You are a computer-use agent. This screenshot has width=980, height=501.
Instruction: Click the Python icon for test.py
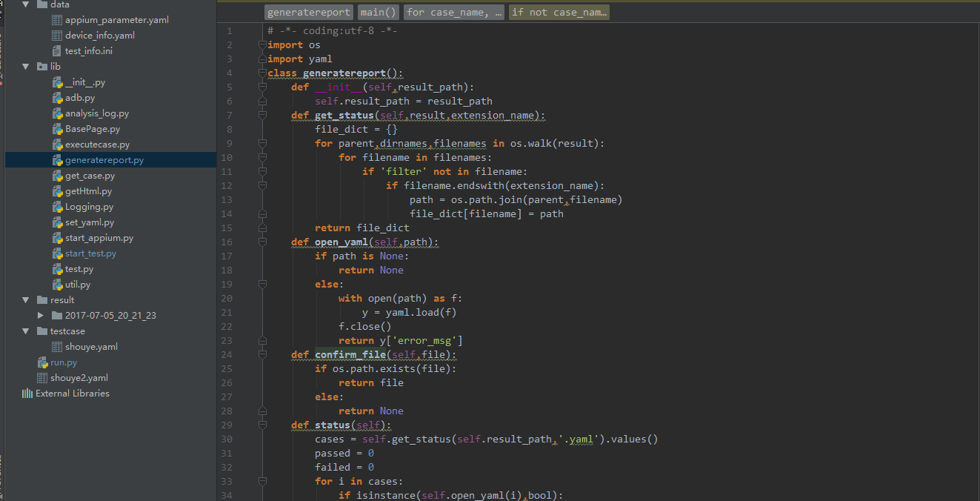tap(58, 269)
